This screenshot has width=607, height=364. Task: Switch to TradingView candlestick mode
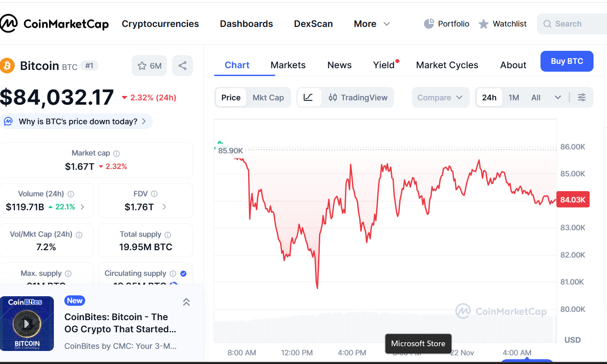point(358,97)
